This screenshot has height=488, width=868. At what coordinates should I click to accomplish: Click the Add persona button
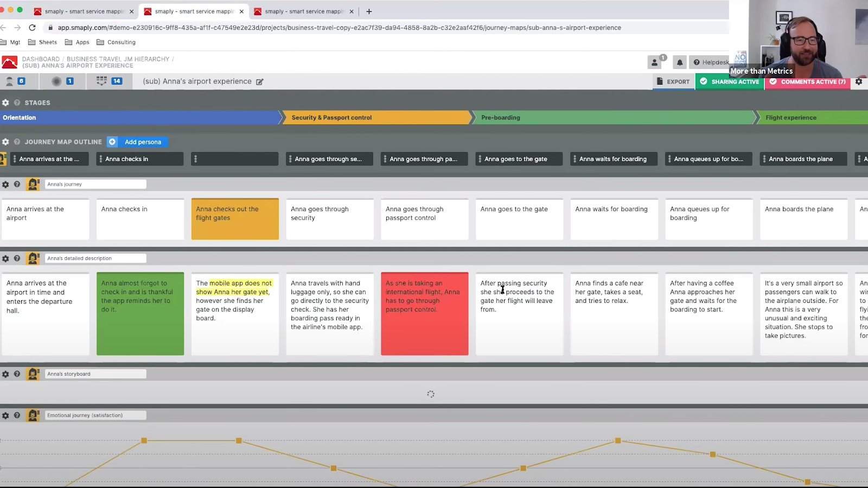click(x=138, y=142)
